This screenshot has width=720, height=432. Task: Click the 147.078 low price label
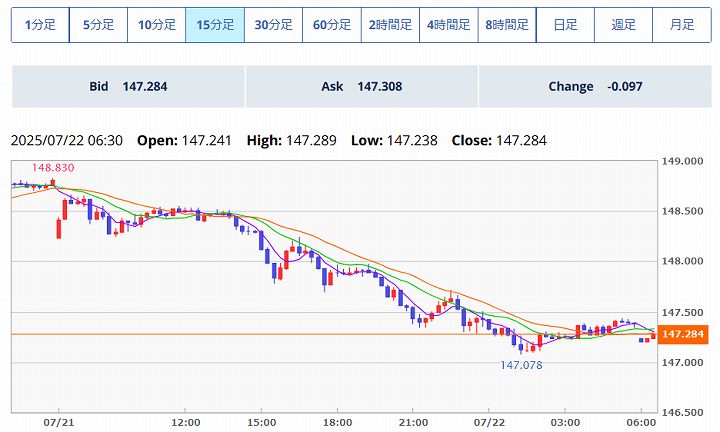coord(521,365)
